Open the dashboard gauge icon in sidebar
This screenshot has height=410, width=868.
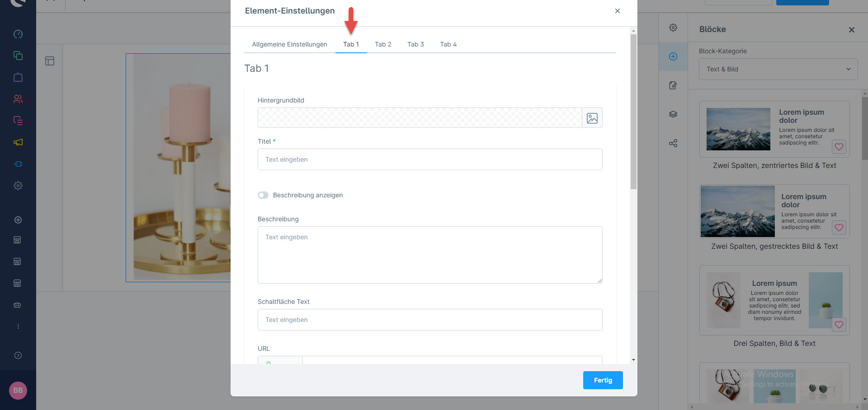click(x=18, y=34)
